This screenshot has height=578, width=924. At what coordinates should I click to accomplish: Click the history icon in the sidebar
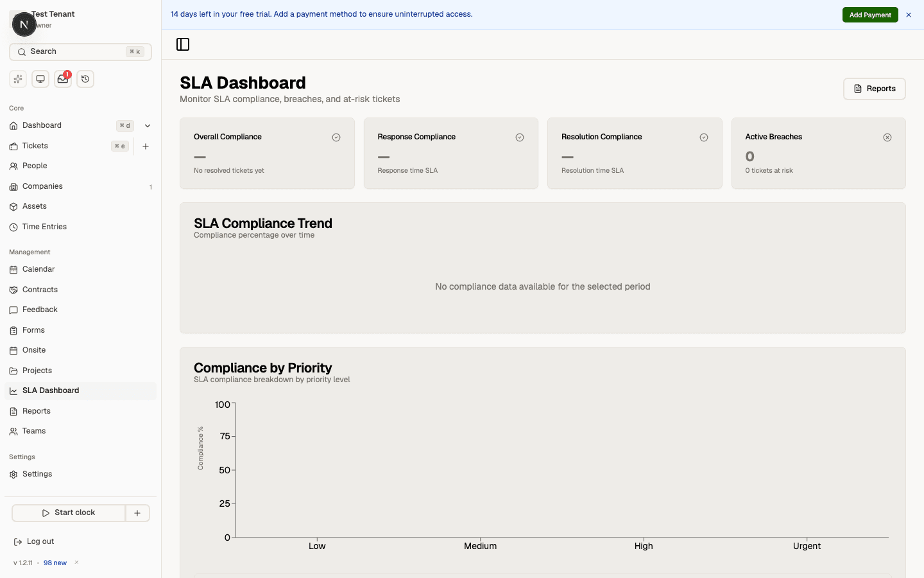(x=85, y=78)
